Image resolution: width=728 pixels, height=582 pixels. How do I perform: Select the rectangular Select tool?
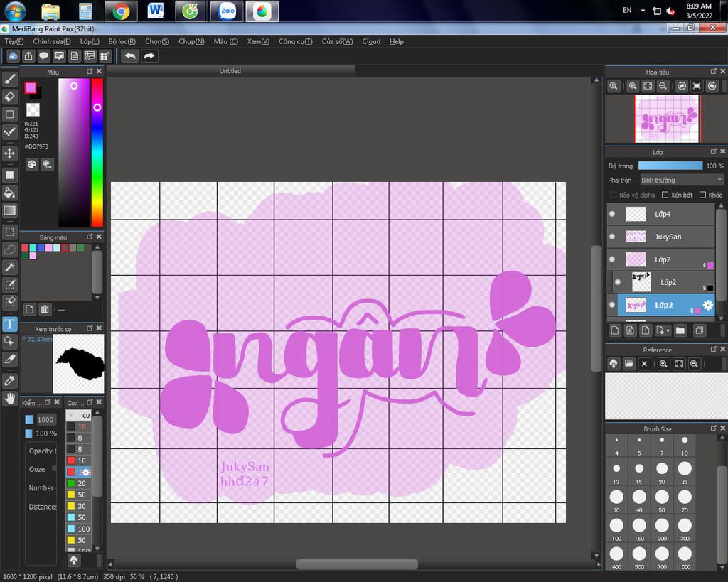pyautogui.click(x=10, y=232)
